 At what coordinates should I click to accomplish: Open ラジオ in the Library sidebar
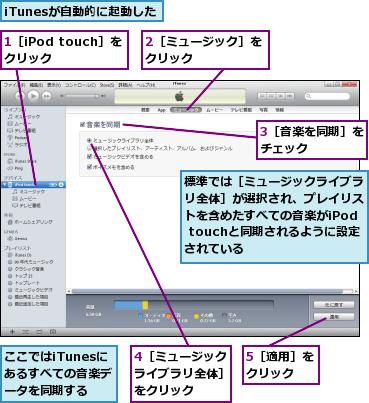pos(17,145)
